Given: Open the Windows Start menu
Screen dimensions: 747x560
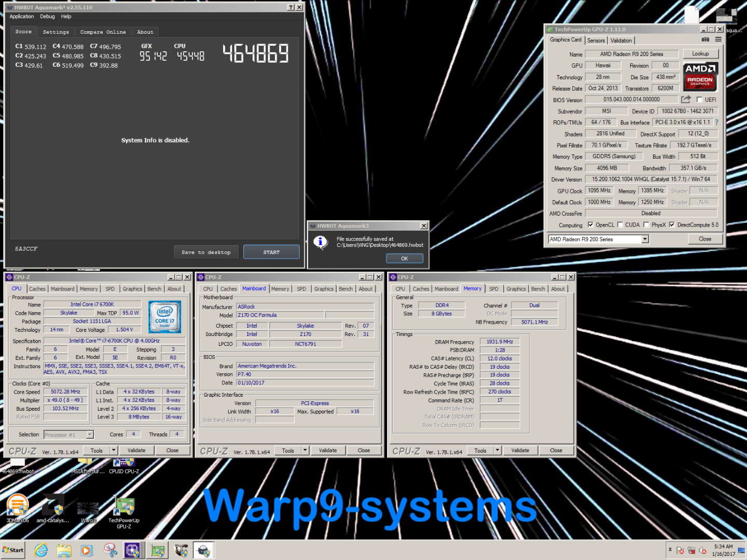Looking at the screenshot, I should (13, 550).
